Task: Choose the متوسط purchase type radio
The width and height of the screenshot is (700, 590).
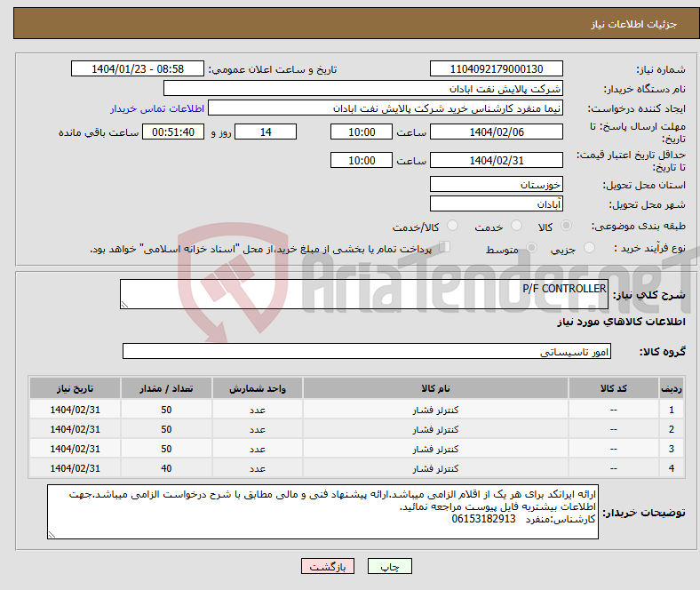Action: [532, 249]
